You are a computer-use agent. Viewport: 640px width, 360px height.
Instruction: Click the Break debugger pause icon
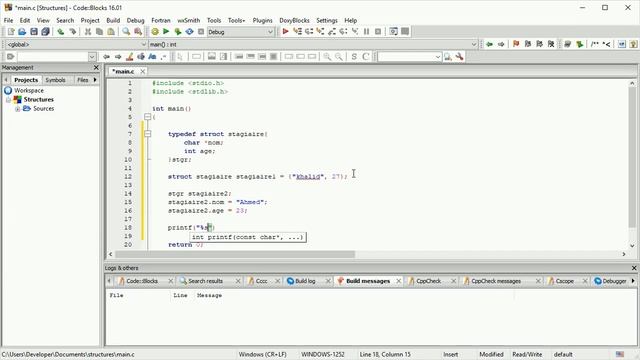366,31
